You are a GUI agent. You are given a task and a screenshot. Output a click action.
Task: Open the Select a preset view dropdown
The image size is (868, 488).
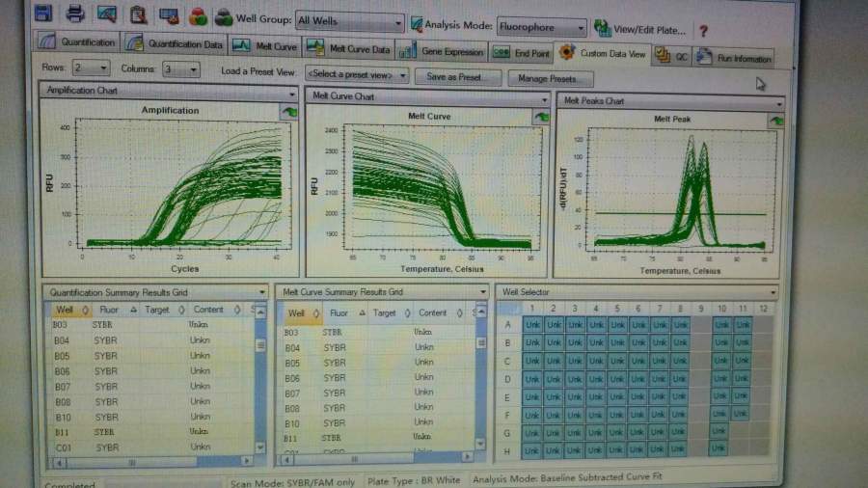point(357,74)
